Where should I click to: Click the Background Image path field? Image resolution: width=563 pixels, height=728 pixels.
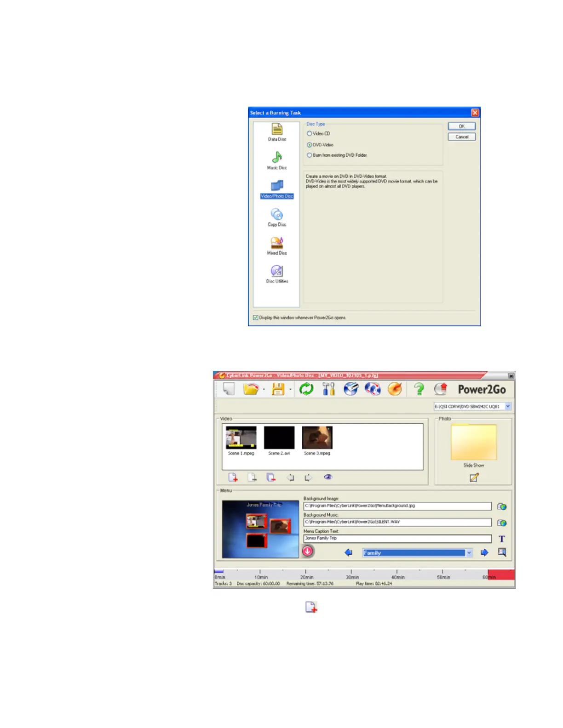click(397, 506)
